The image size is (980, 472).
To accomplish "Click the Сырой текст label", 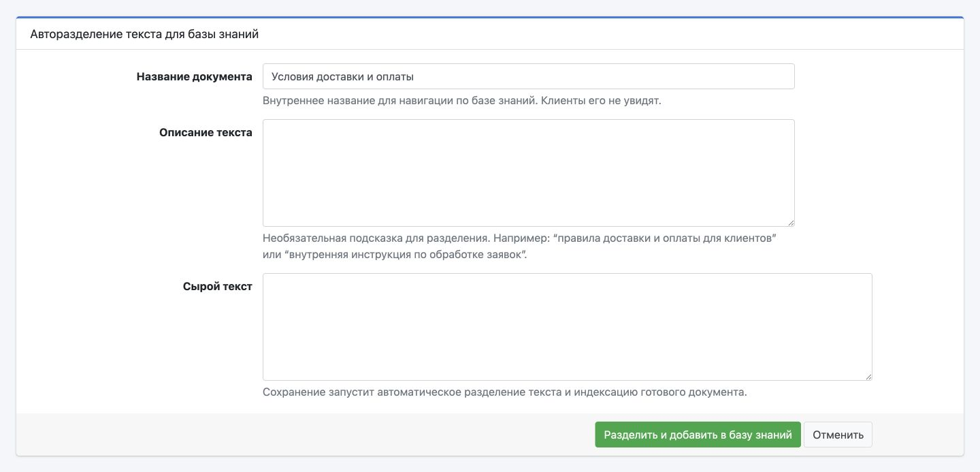I will [218, 286].
